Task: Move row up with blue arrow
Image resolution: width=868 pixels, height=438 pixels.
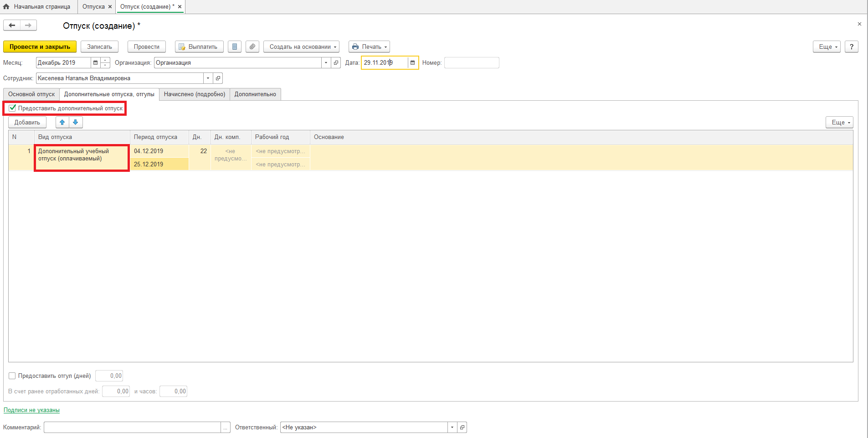Action: 62,122
